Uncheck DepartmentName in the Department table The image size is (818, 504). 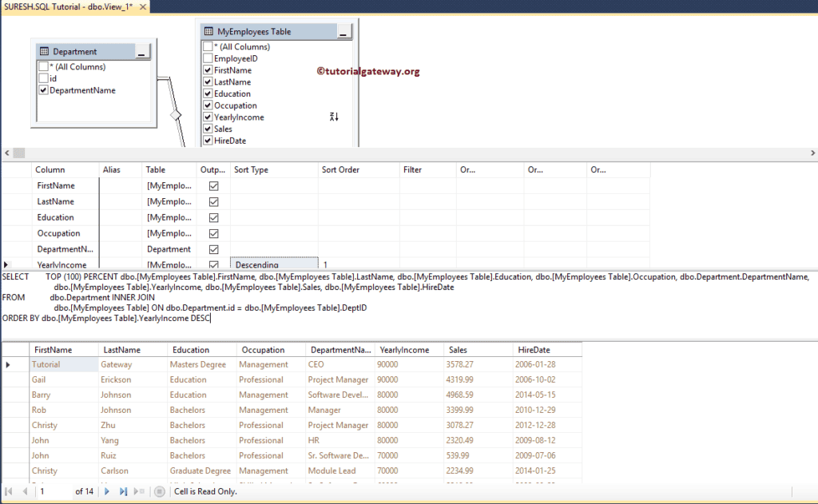point(43,90)
